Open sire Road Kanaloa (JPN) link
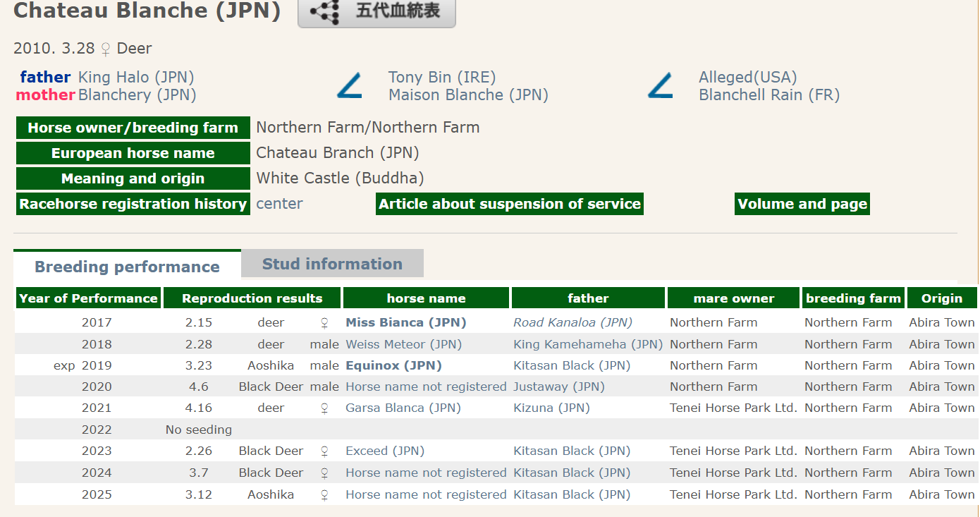 572,322
